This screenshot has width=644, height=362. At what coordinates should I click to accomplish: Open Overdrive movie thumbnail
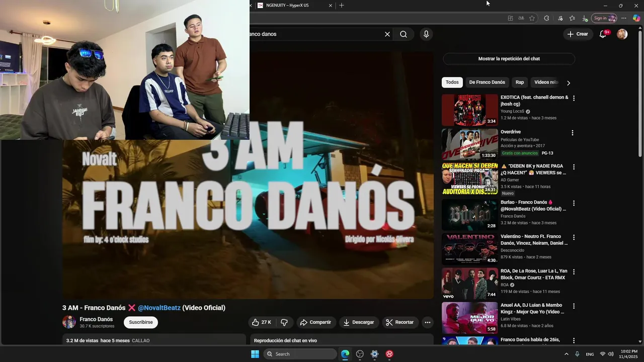(x=470, y=144)
